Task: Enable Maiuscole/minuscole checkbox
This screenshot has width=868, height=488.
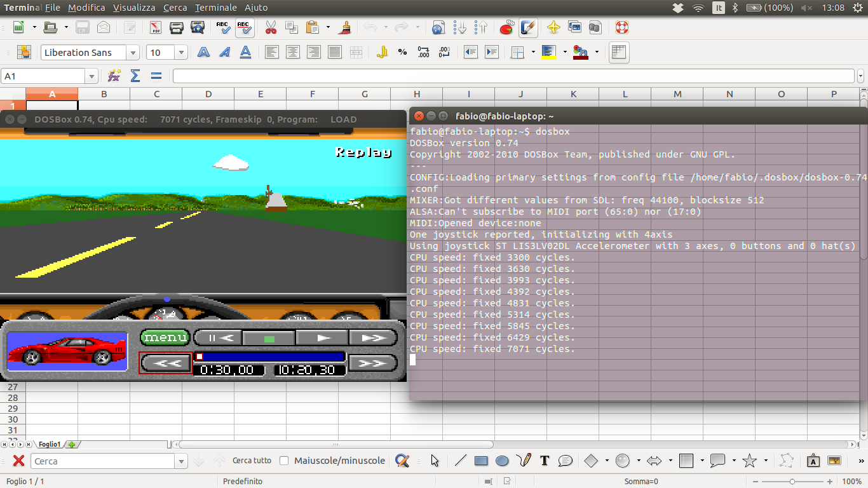Action: pos(284,461)
